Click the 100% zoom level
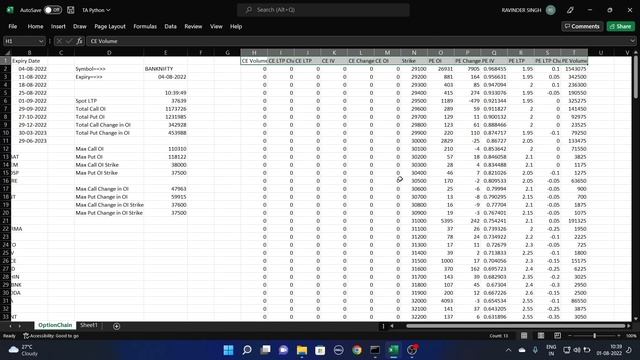 click(x=631, y=336)
